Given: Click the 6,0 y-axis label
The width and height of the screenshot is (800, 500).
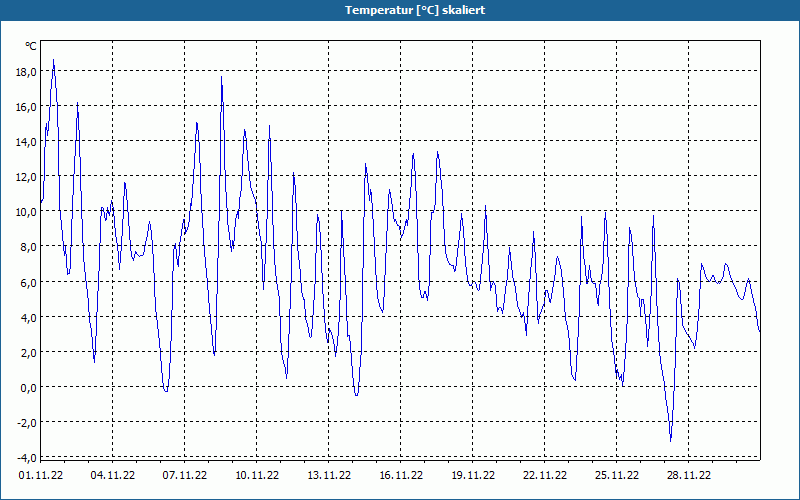Looking at the screenshot, I should click(x=29, y=282).
